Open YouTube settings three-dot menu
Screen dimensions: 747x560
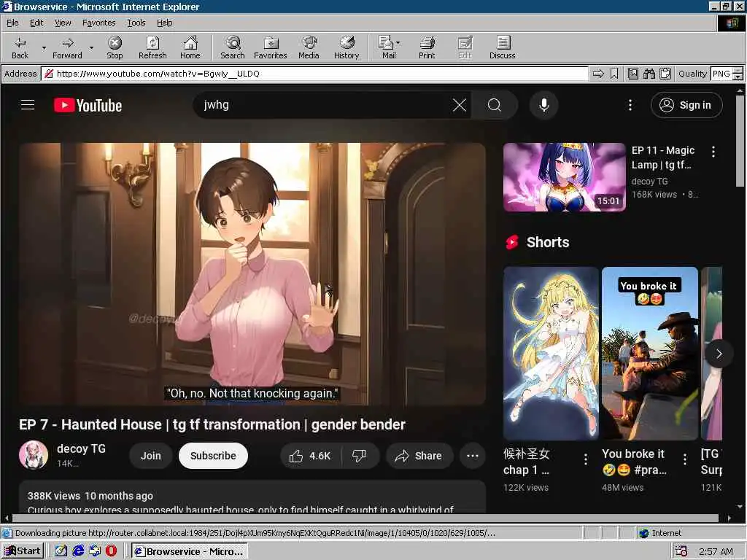[630, 105]
